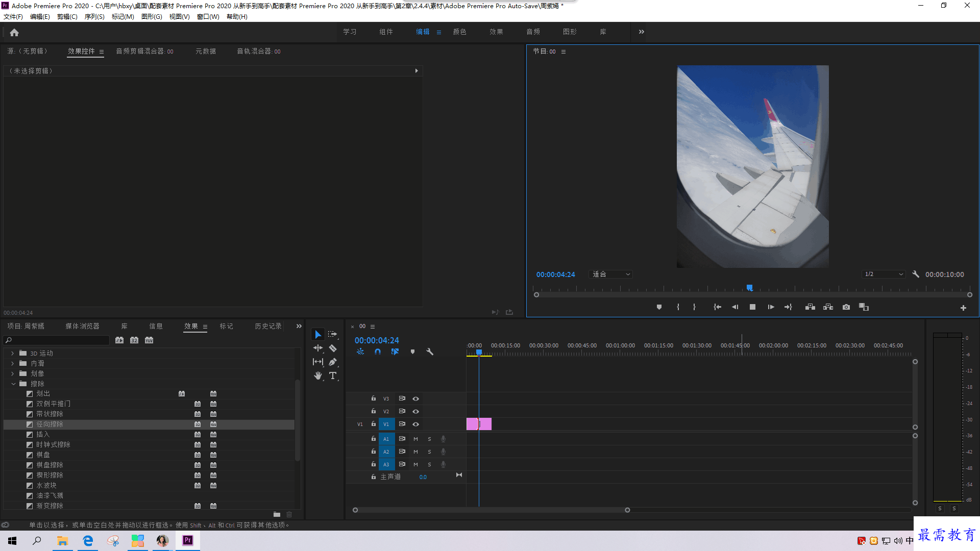Select the Selection tool arrow
The image size is (980, 551).
(318, 335)
